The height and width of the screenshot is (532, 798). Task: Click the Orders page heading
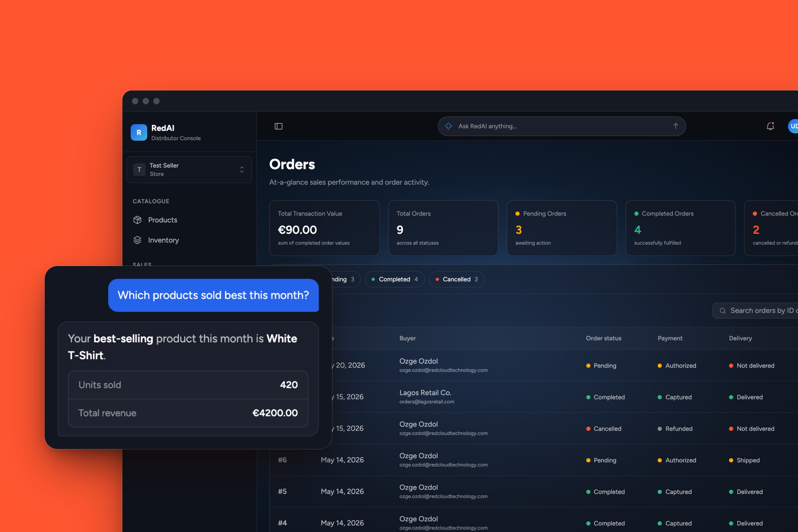click(x=292, y=164)
